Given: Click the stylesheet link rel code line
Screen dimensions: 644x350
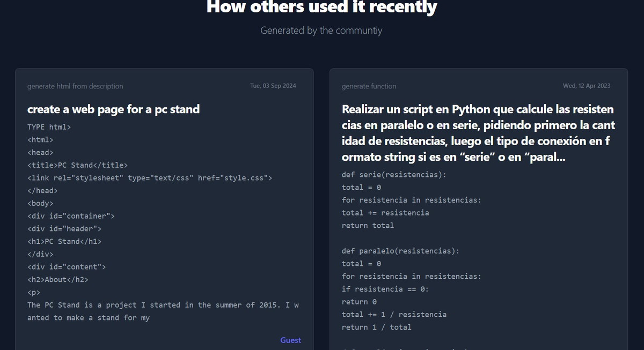Looking at the screenshot, I should point(150,178).
